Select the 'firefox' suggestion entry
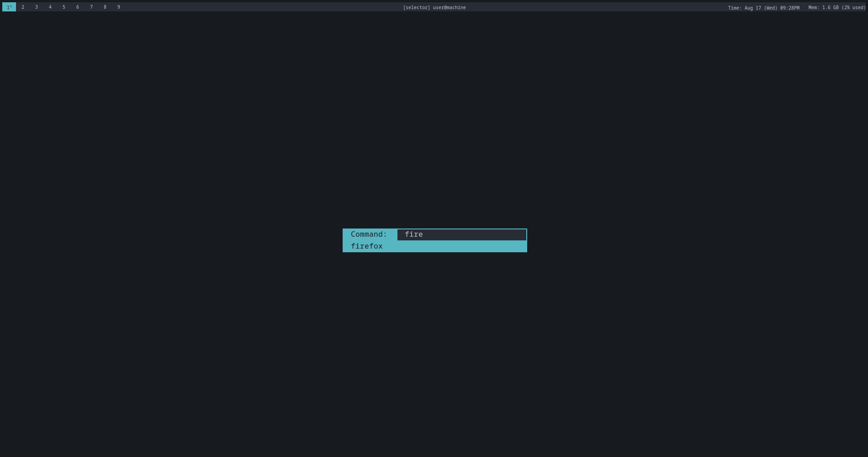Image resolution: width=868 pixels, height=457 pixels. [x=435, y=246]
